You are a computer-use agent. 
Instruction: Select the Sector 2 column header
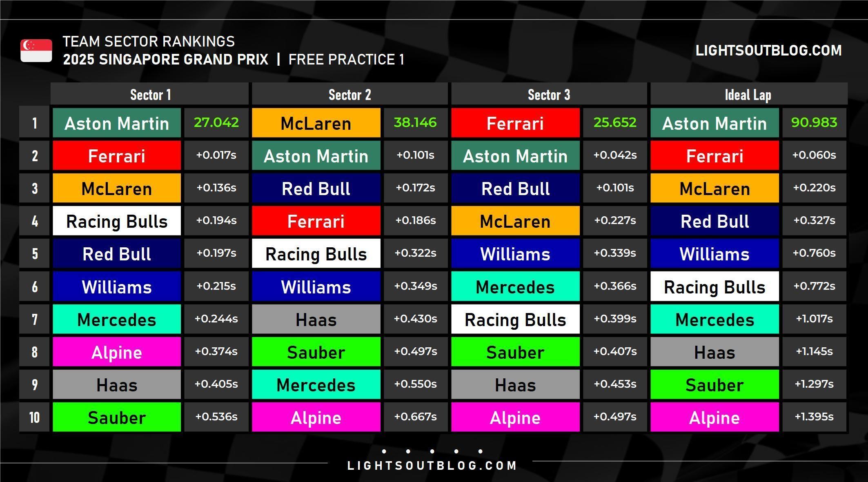click(x=349, y=95)
